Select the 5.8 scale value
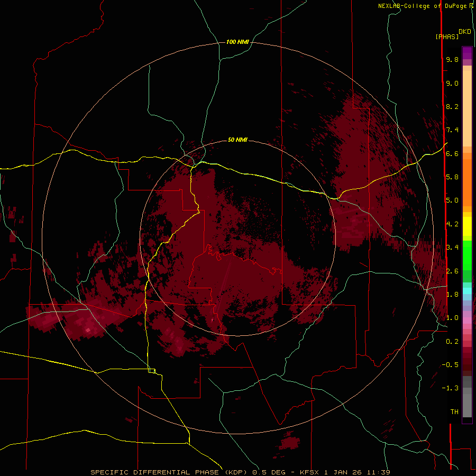Screen dimensions: 476x476 click(x=452, y=177)
